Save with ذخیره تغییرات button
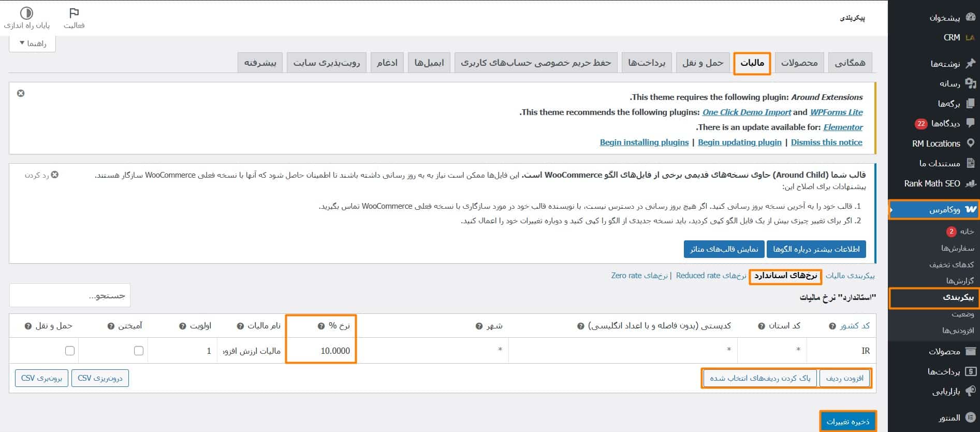Screen dimensions: 980x432 848,422
